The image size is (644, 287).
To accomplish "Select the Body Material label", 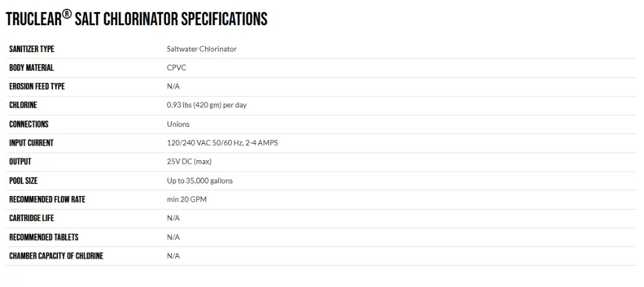I will coord(31,68).
